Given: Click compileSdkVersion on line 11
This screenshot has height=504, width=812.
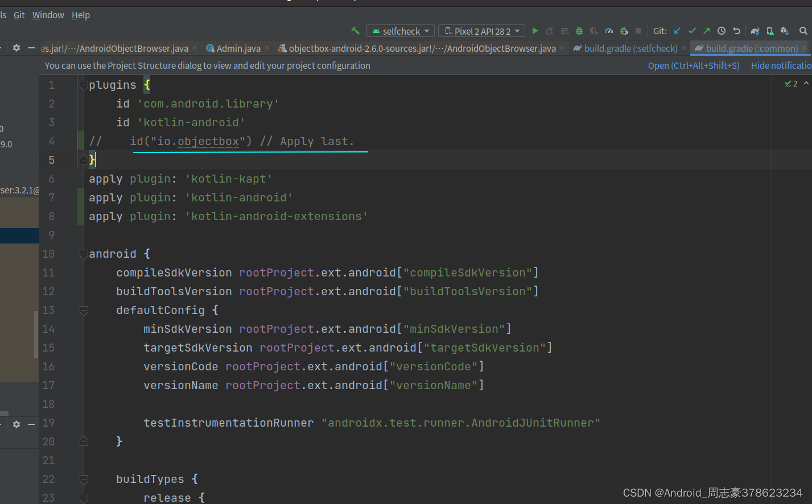Looking at the screenshot, I should (x=174, y=272).
